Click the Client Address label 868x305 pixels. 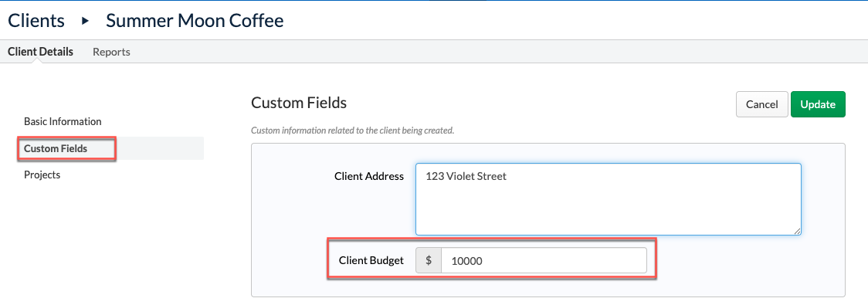coord(368,177)
